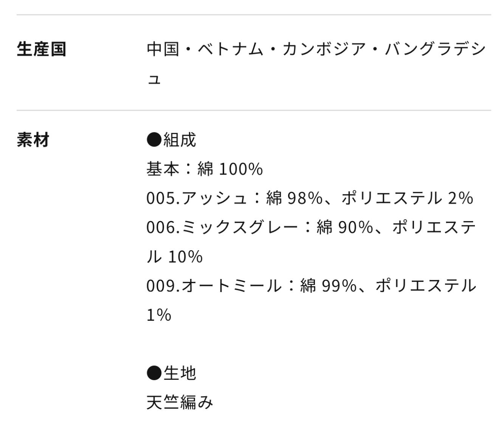Screen dimensions: 504x421
Task: Click the 組成 heading text
Action: click(180, 140)
